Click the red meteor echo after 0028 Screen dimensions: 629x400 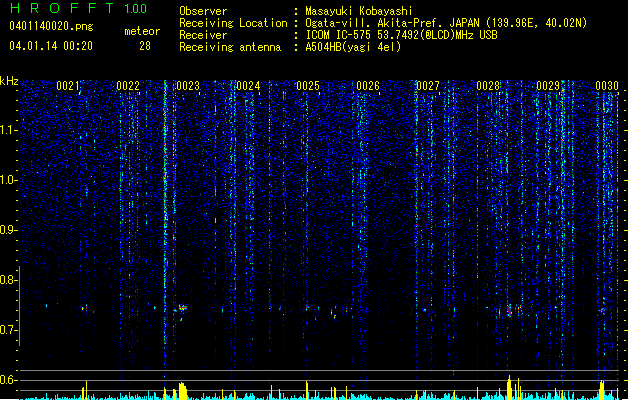tap(509, 311)
